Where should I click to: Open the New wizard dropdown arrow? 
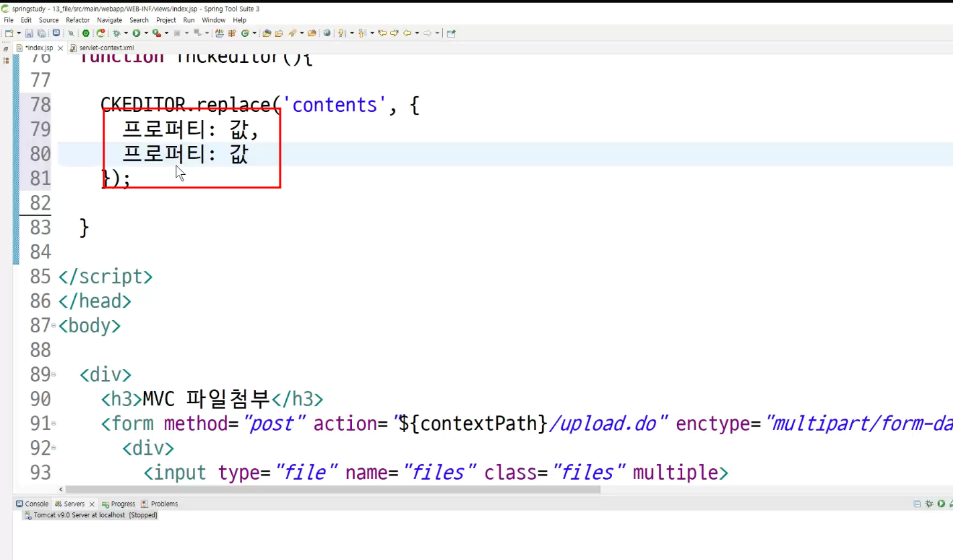[x=19, y=33]
